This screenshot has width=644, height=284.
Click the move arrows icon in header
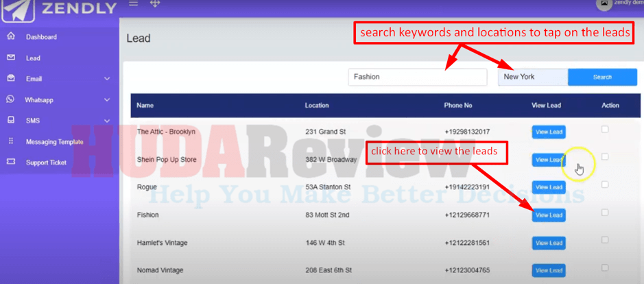tap(155, 3)
